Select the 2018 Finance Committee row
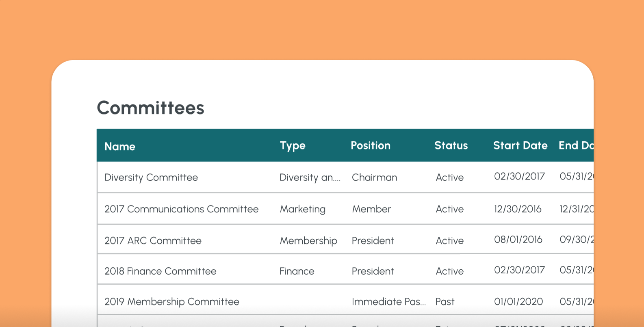 [160, 271]
